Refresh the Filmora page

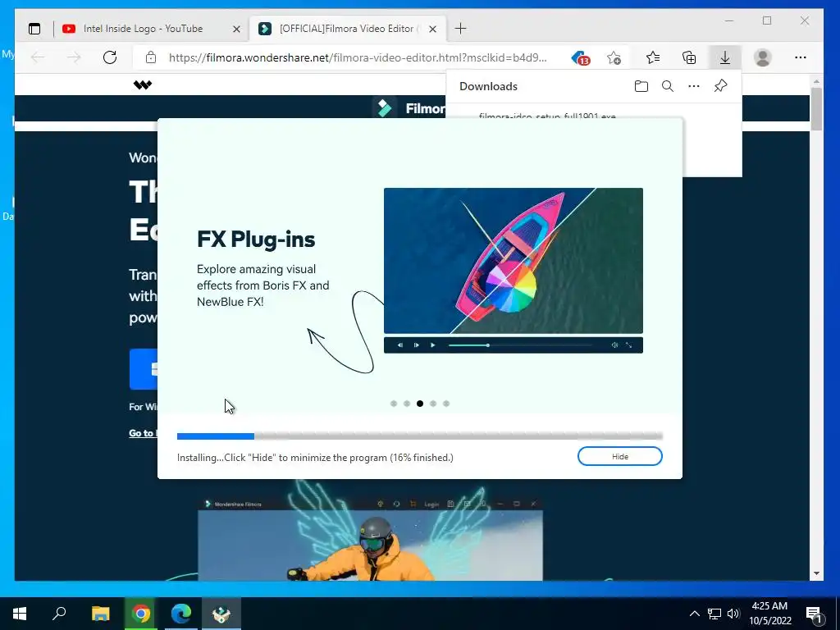(x=110, y=57)
